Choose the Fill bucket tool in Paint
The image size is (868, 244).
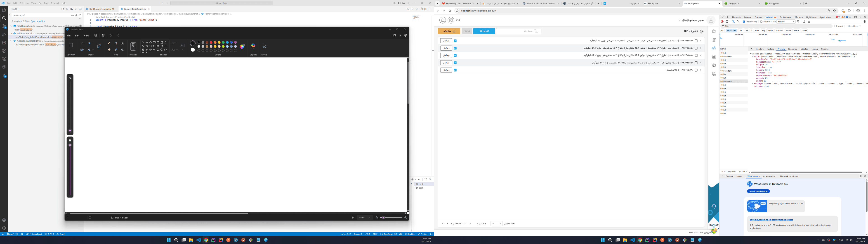pyautogui.click(x=116, y=43)
